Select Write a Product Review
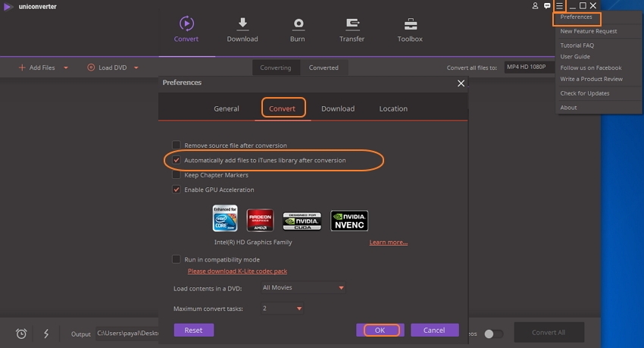Viewport: 644px width, 348px height. [x=592, y=79]
